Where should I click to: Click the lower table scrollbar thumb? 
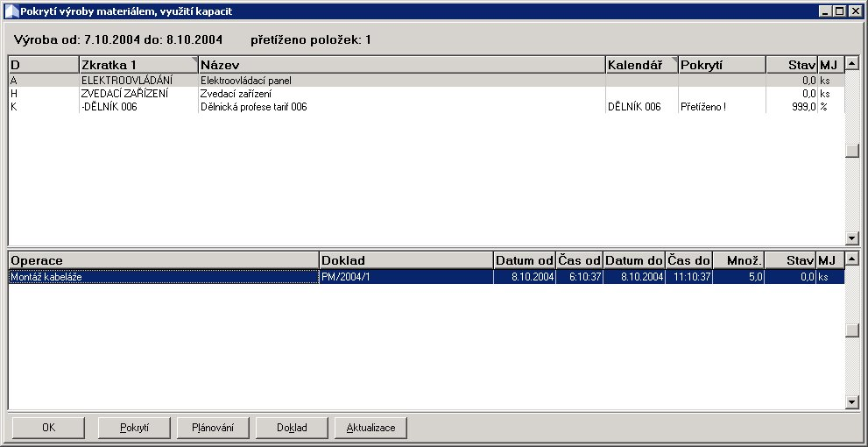click(852, 330)
